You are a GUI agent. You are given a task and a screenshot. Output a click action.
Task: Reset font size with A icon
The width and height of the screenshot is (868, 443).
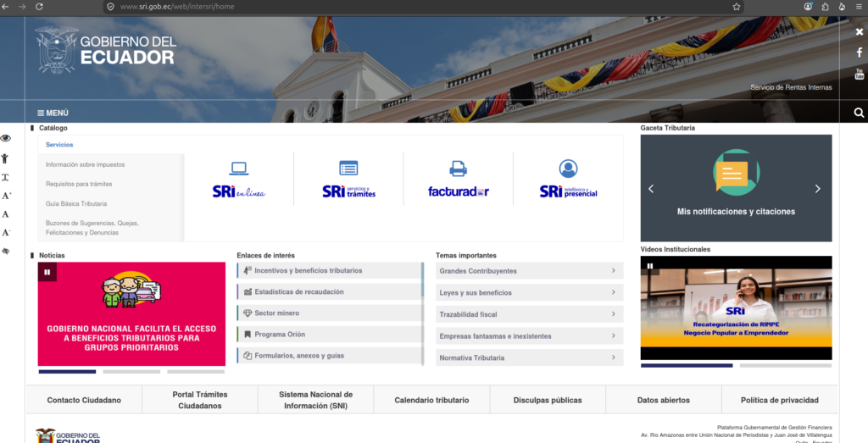coord(5,214)
